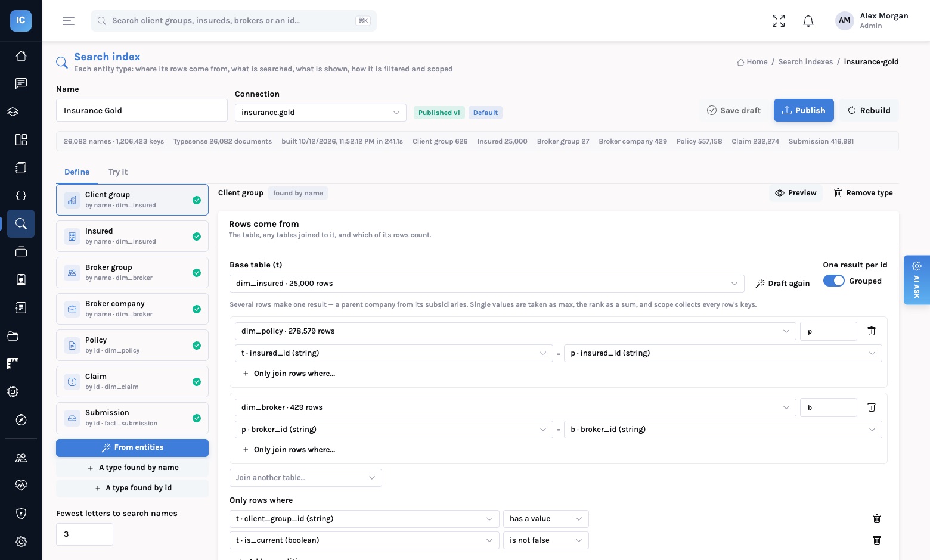Open the 'is not false' operator dropdown
The height and width of the screenshot is (560, 930).
pos(546,540)
